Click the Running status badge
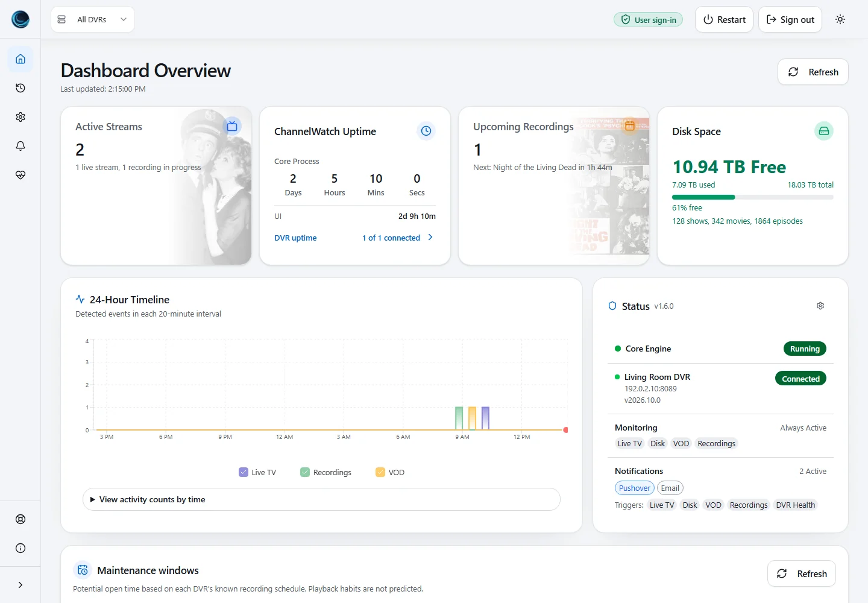The height and width of the screenshot is (603, 868). [805, 349]
